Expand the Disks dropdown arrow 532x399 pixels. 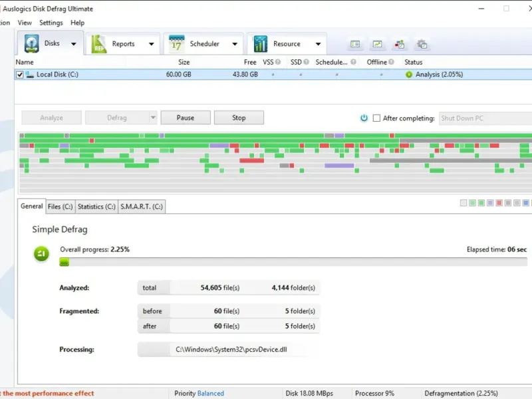click(x=74, y=44)
